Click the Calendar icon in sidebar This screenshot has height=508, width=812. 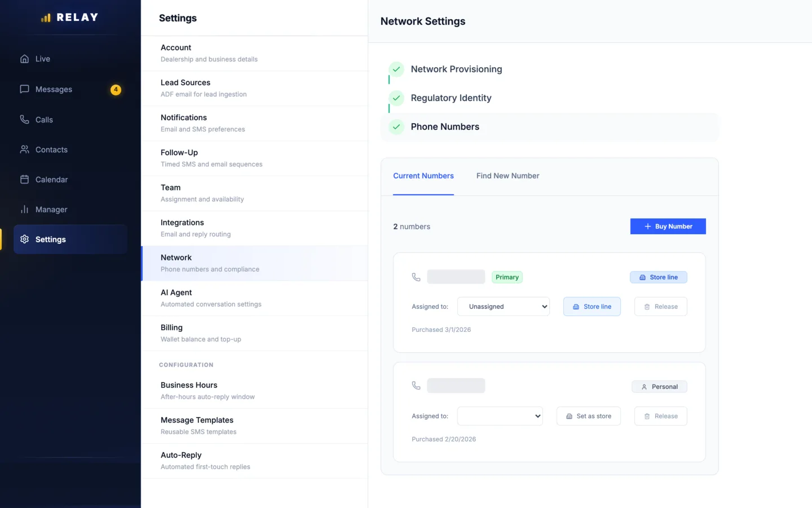tap(24, 179)
